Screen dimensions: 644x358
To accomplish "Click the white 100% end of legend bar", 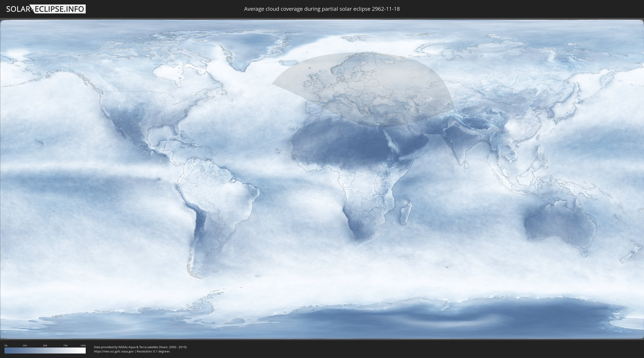I will pyautogui.click(x=84, y=350).
